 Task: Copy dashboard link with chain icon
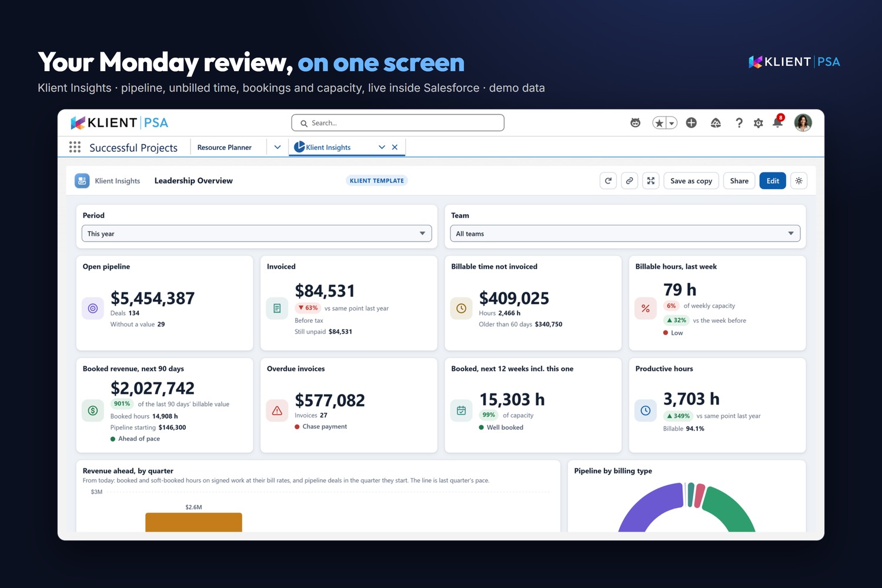(x=630, y=181)
